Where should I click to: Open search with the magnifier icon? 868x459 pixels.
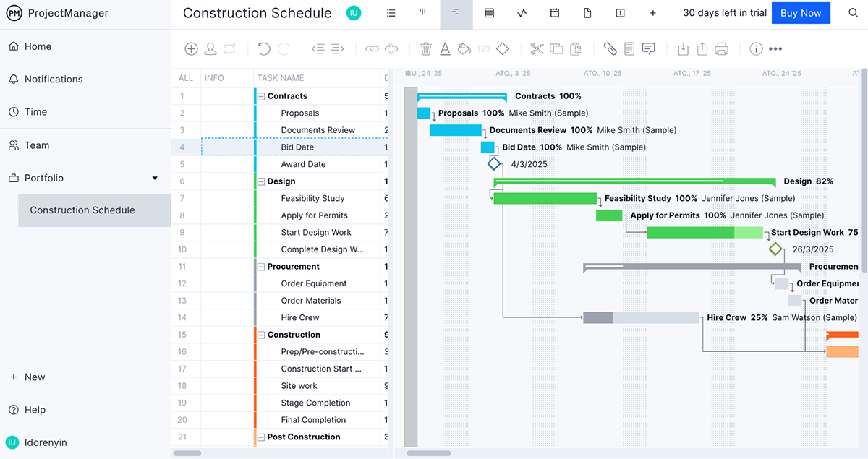coord(854,13)
